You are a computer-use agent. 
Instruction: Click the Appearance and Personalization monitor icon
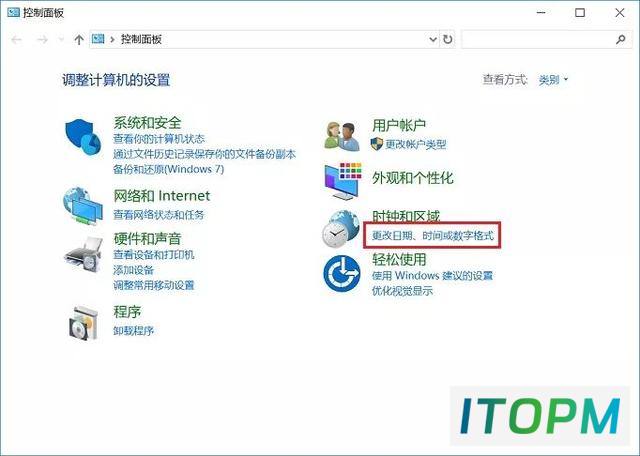pyautogui.click(x=343, y=181)
